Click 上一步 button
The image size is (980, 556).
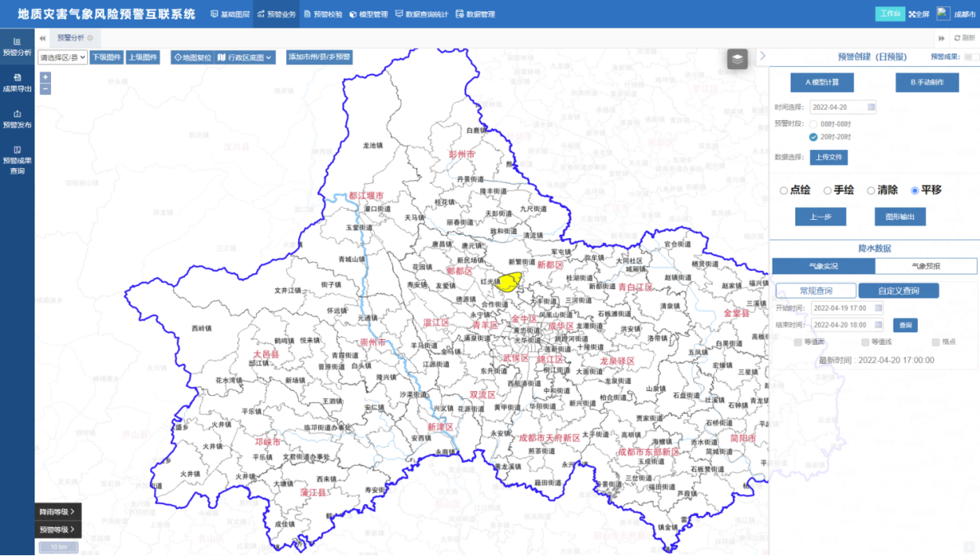[820, 217]
